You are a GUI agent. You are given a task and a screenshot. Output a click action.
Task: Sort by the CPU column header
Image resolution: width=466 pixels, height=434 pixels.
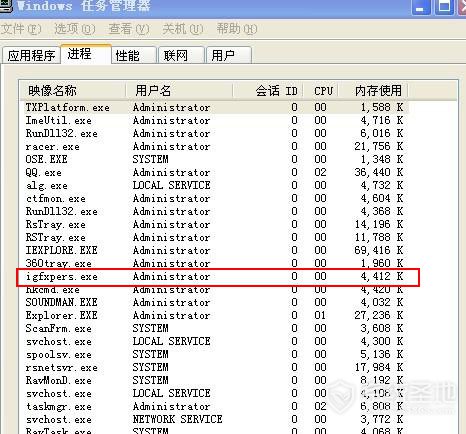(x=321, y=91)
